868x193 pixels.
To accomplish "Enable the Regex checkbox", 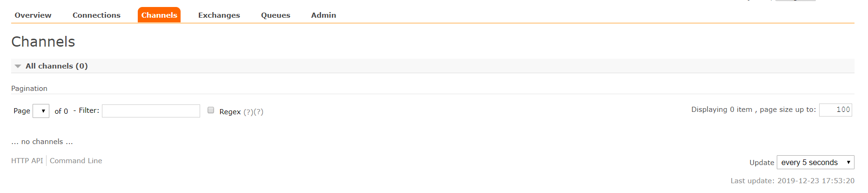I will [x=211, y=110].
